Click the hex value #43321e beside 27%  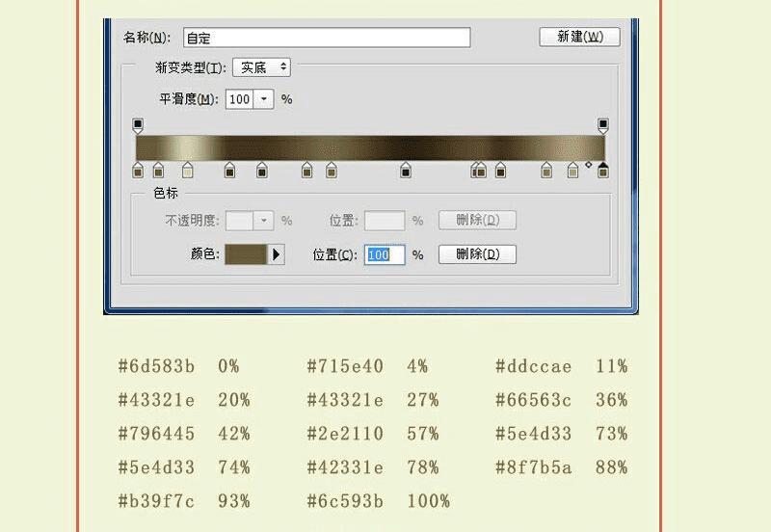(345, 400)
